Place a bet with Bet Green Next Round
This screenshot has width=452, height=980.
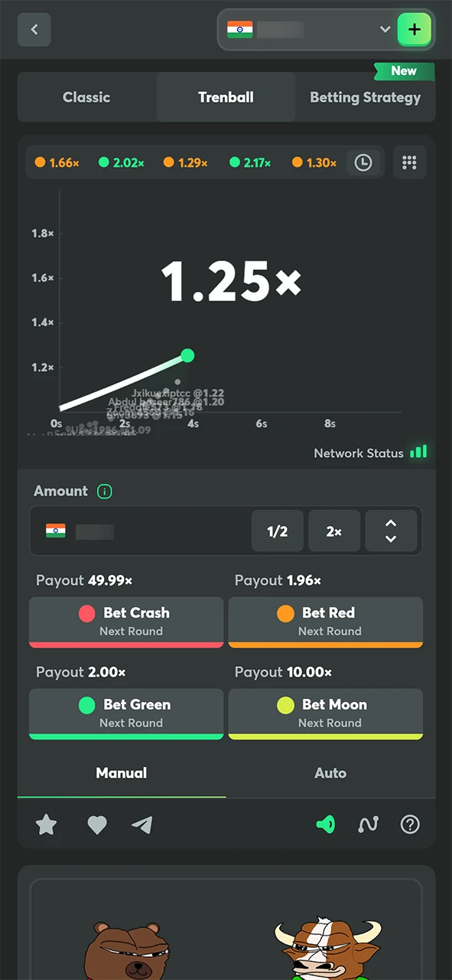[x=126, y=713]
